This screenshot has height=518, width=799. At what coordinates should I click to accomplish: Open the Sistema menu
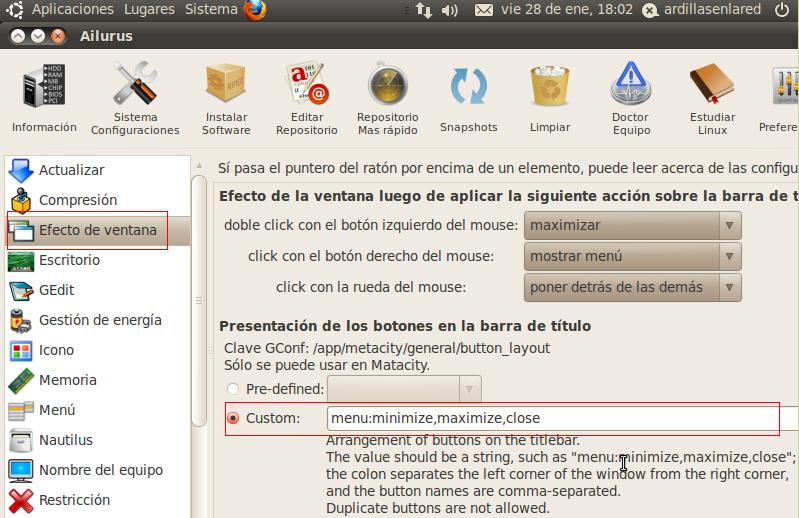click(211, 10)
